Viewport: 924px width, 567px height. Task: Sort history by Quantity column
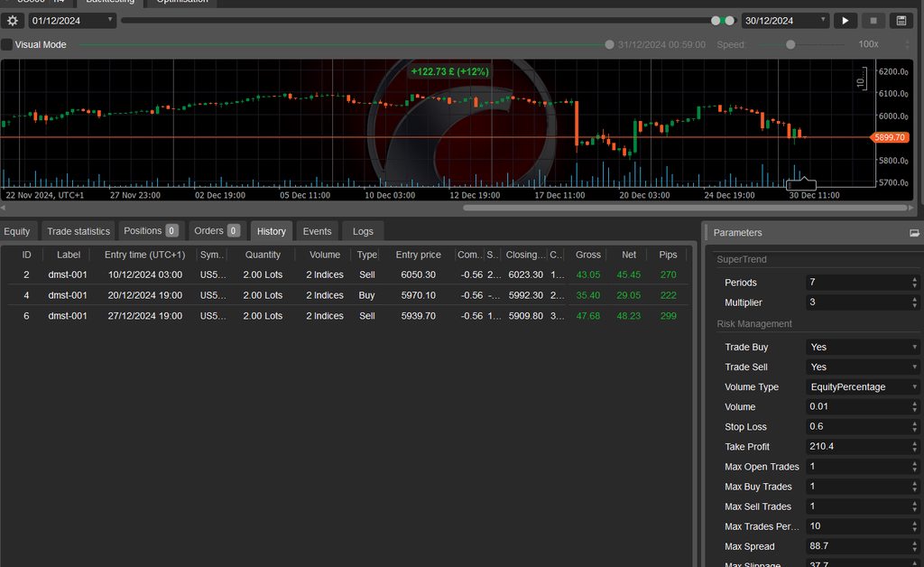coord(263,255)
